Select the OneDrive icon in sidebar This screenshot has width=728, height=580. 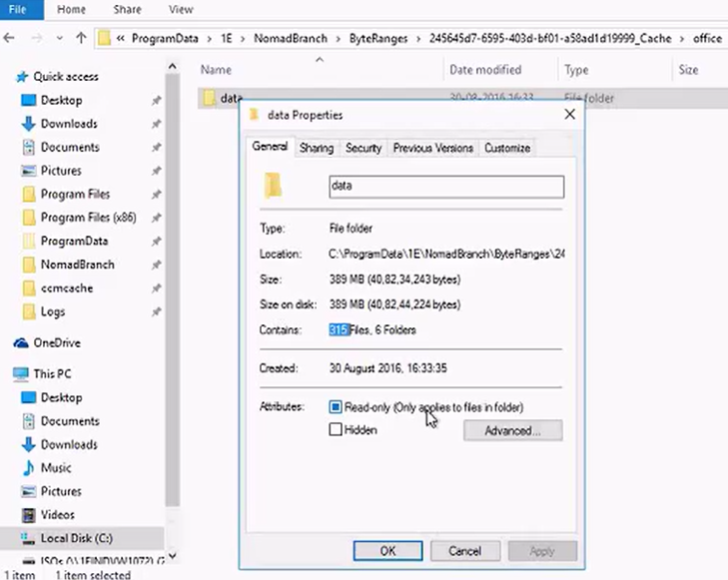click(x=21, y=342)
